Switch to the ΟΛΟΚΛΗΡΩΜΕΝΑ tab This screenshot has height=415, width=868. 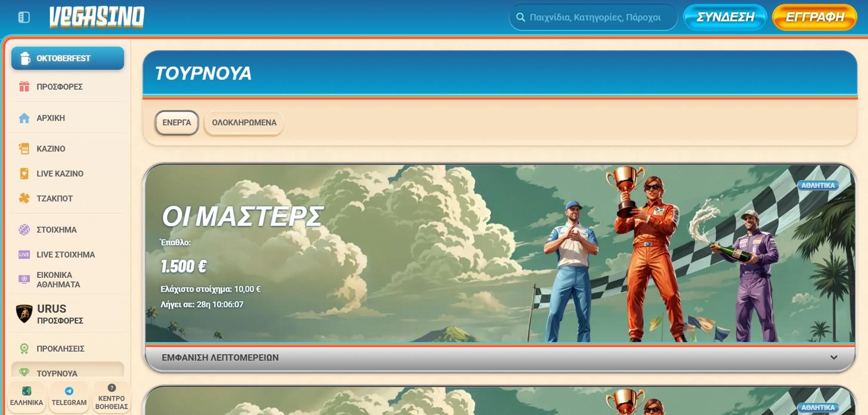tap(244, 123)
